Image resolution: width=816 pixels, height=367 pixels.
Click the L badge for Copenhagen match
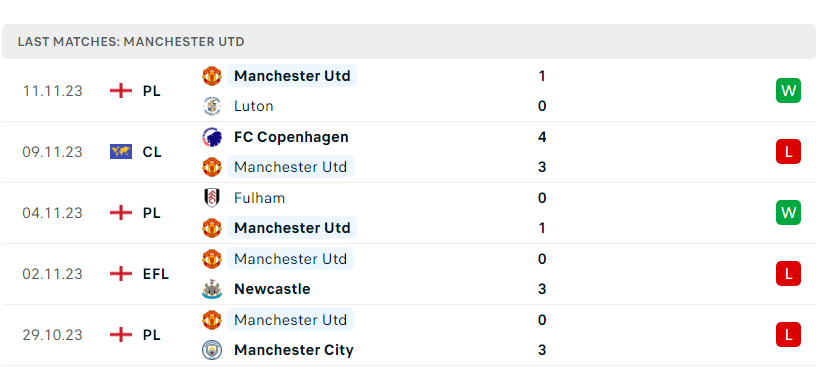788,152
